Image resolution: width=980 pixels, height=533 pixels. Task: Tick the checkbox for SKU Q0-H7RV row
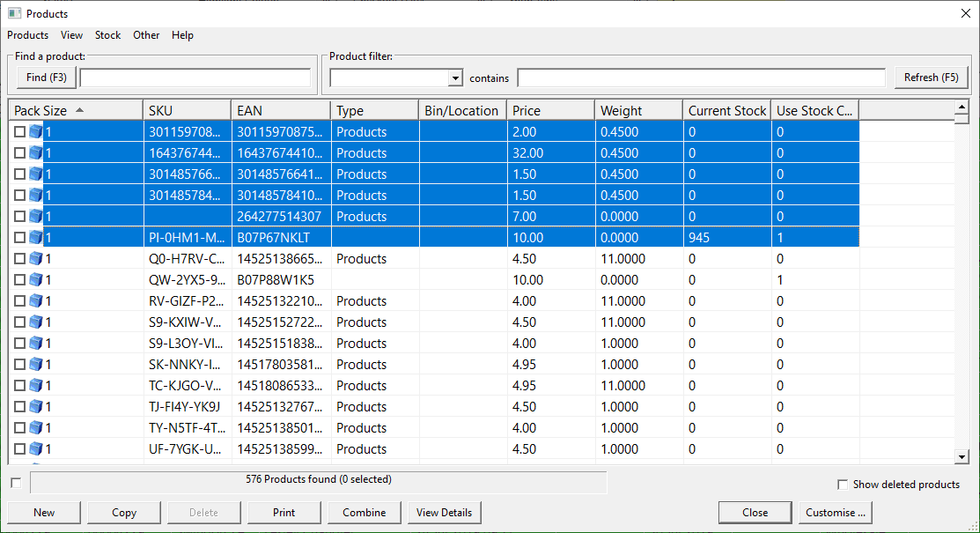point(20,258)
